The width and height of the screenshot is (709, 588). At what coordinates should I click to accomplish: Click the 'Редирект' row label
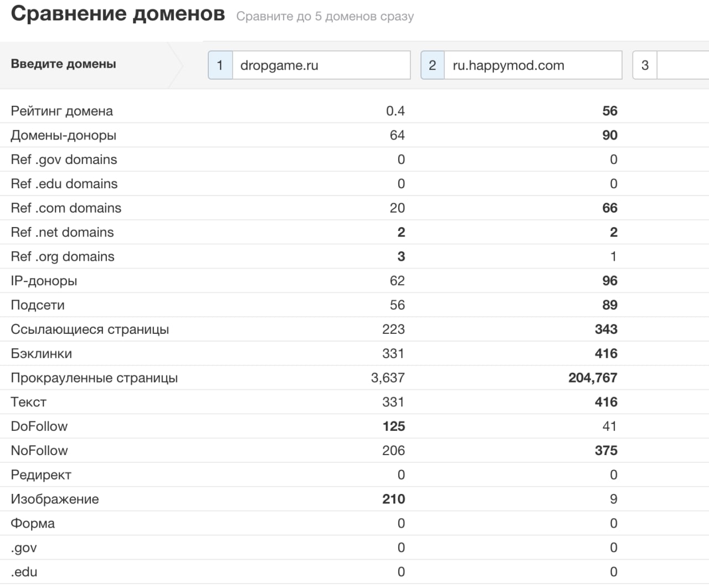coord(41,475)
